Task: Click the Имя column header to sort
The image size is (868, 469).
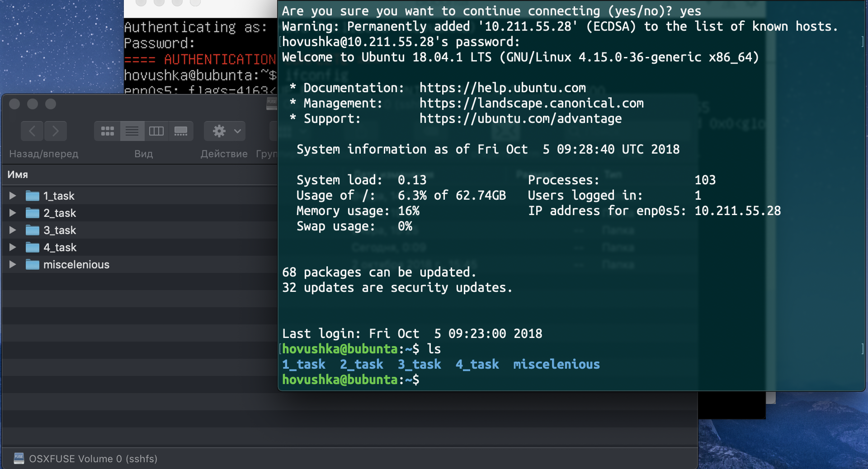Action: point(18,174)
